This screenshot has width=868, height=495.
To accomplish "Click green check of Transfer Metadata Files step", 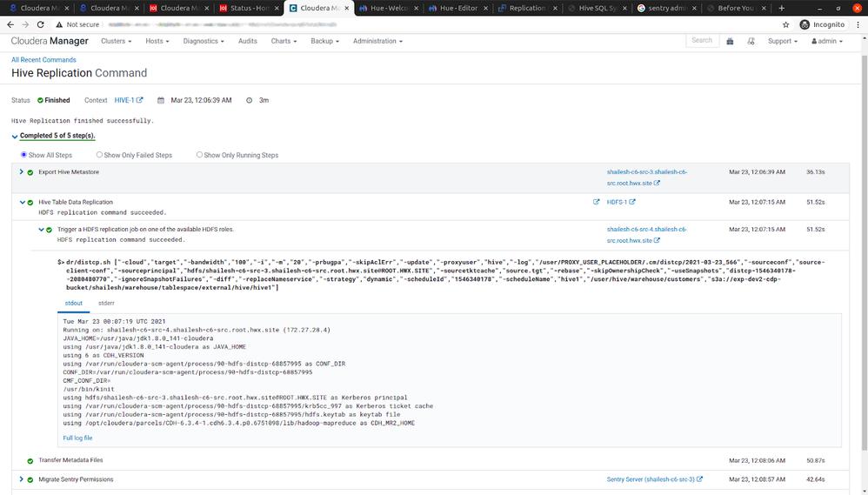I will coord(30,461).
